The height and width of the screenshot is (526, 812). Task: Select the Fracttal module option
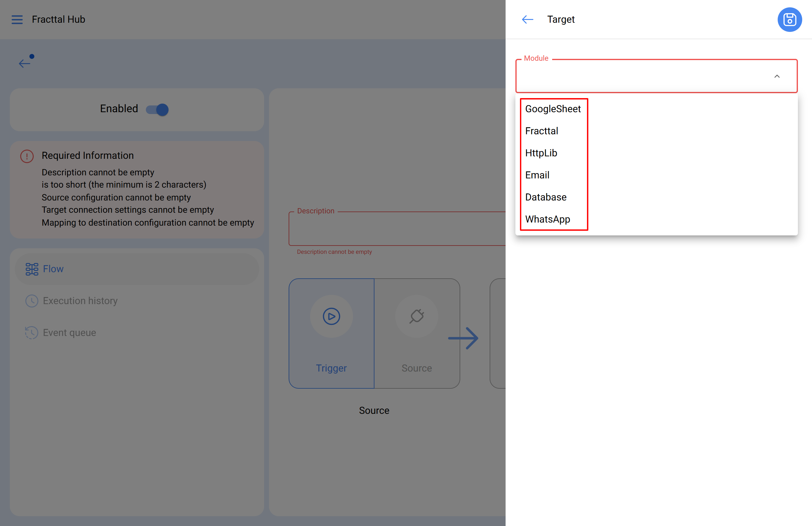coord(541,131)
